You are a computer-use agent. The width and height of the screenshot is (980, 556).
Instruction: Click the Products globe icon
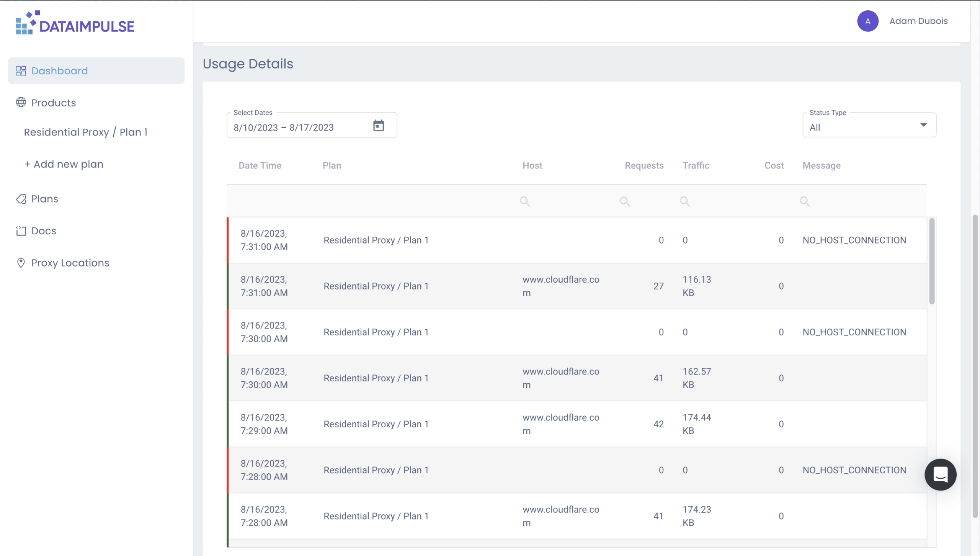coord(21,102)
